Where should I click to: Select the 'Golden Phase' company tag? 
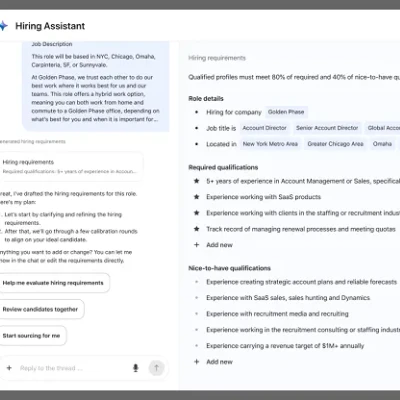[x=286, y=112]
